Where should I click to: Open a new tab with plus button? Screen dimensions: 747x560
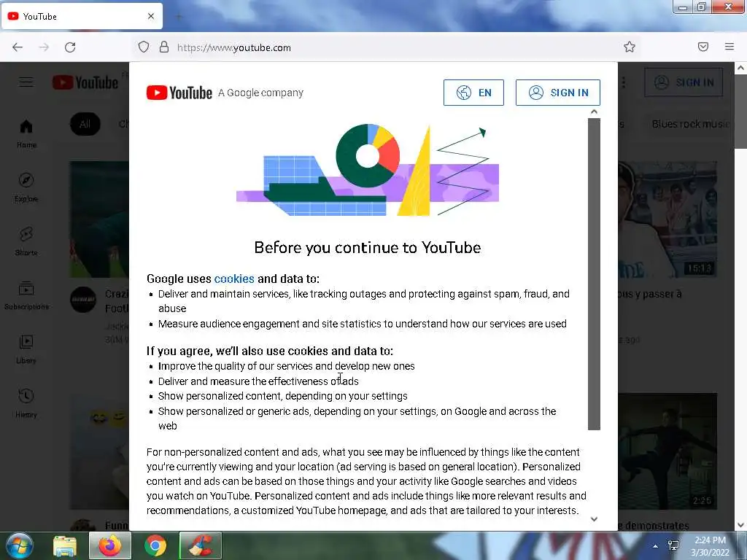[x=179, y=17]
